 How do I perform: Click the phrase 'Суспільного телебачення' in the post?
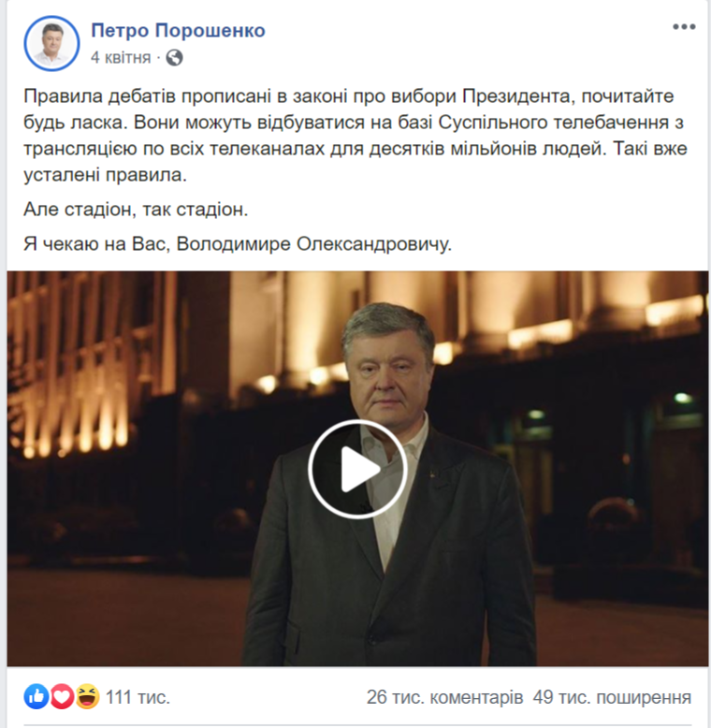click(553, 123)
